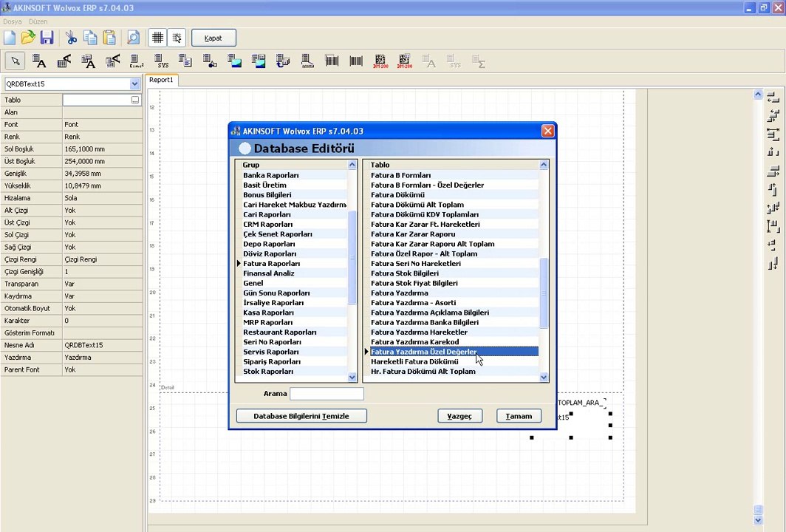Click Database Bilgilerini Temizle button
Viewport: 786px width, 532px height.
[301, 416]
